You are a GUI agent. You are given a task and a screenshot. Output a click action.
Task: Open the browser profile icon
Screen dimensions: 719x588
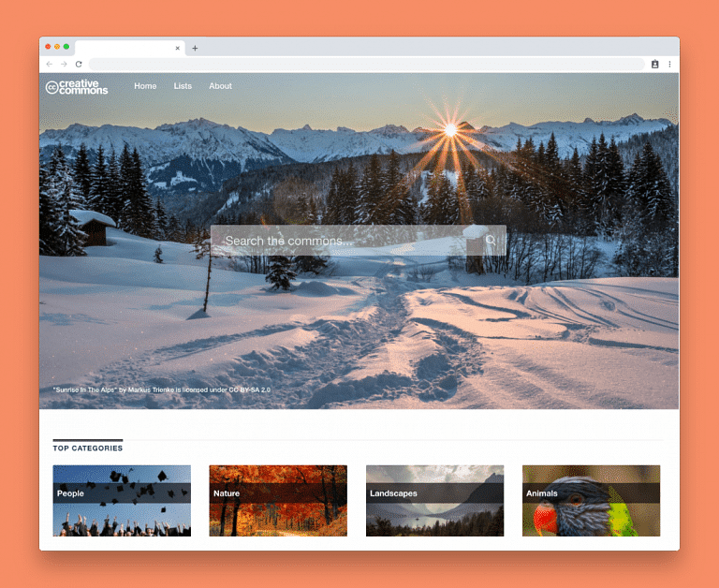[654, 64]
